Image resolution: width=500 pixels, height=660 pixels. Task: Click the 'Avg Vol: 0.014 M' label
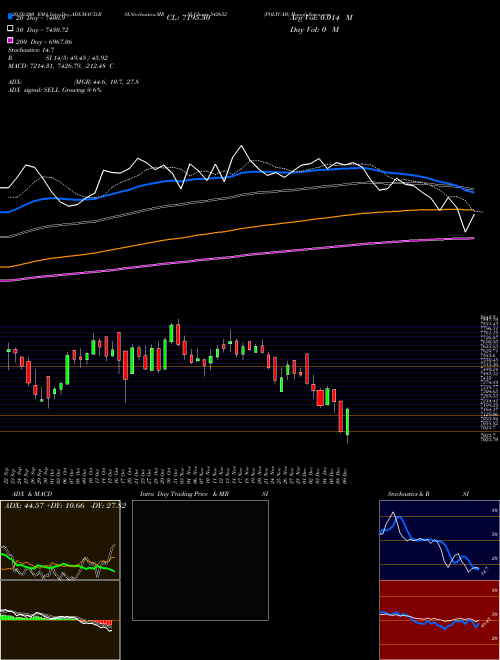pyautogui.click(x=321, y=18)
